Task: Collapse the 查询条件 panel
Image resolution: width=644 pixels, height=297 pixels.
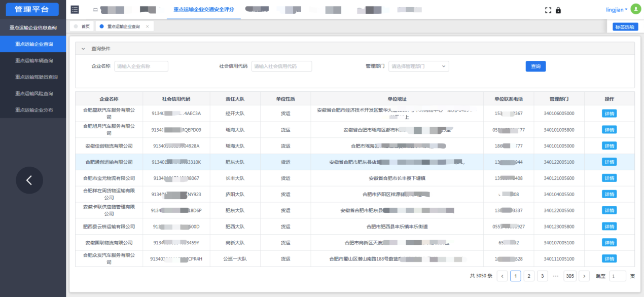Action: [x=83, y=49]
